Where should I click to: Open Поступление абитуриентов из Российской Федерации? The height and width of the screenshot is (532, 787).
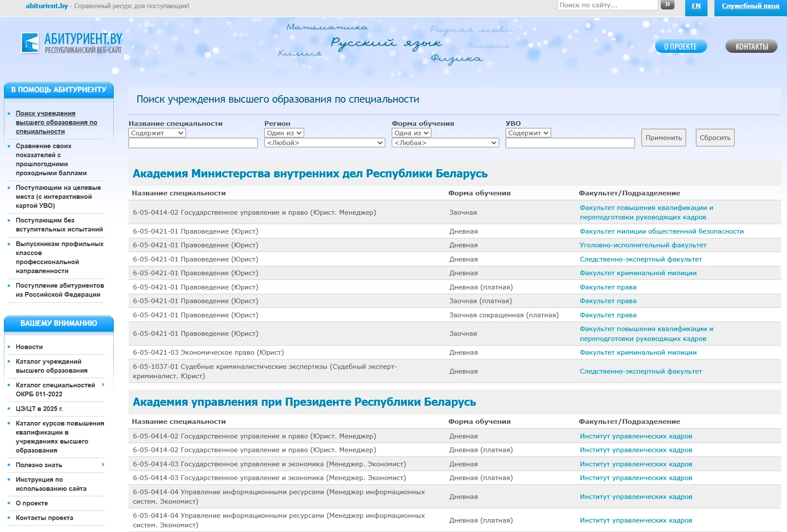60,290
